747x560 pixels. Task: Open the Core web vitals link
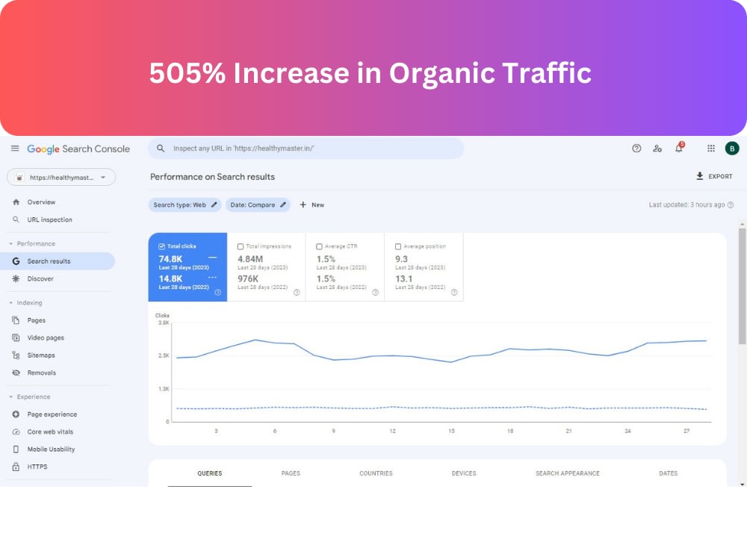point(50,432)
